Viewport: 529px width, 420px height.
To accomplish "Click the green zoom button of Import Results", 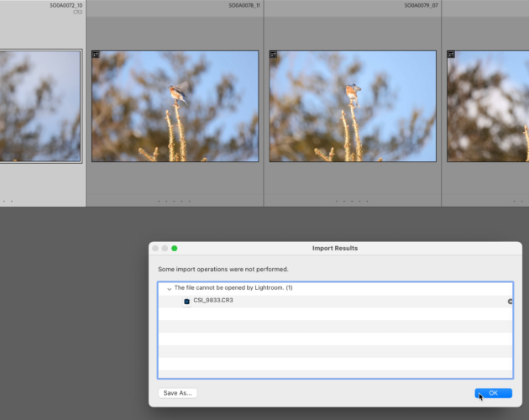I will point(175,249).
